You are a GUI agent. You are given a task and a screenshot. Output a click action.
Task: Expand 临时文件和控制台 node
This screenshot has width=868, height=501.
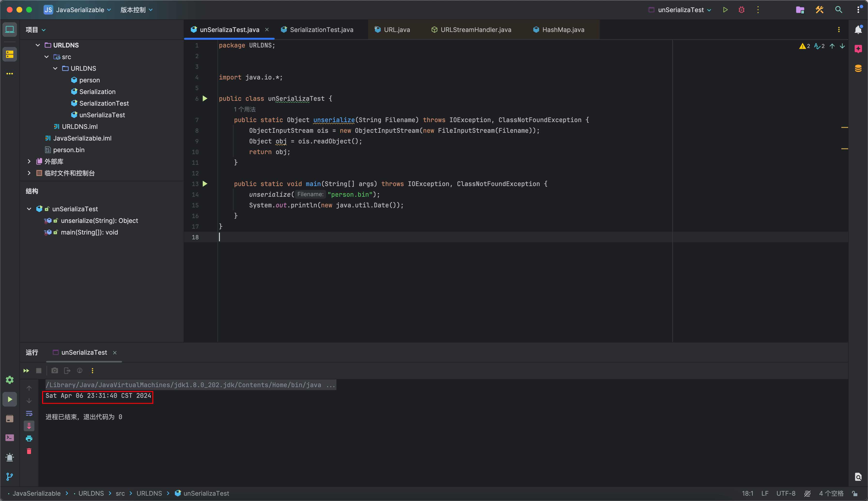(x=29, y=173)
